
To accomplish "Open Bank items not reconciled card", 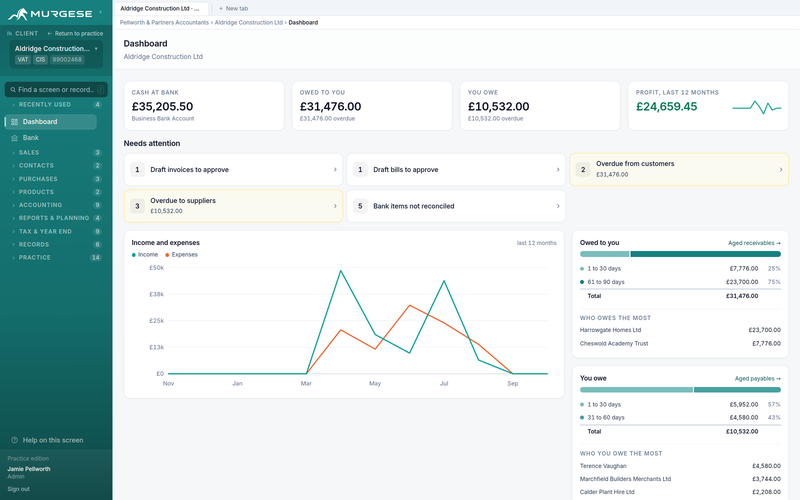I will click(x=456, y=206).
